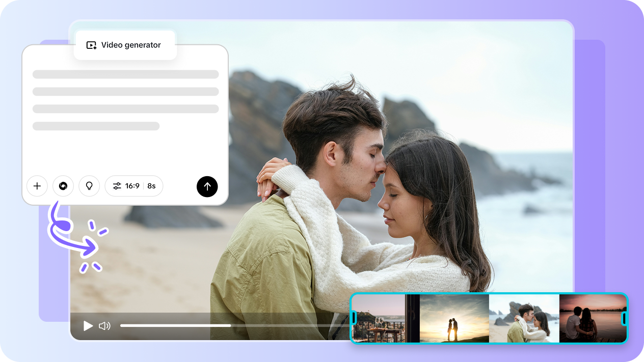Click the Video generator clapperboard icon

pyautogui.click(x=91, y=45)
